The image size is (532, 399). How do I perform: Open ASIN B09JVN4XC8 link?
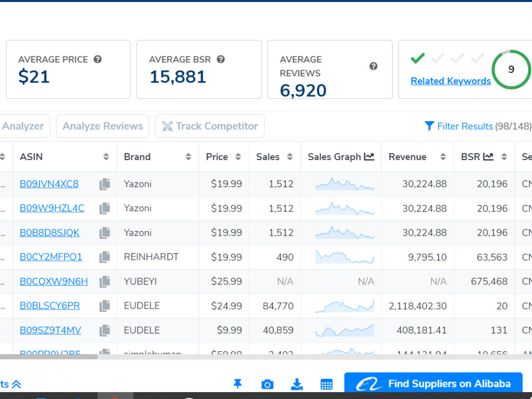[49, 184]
